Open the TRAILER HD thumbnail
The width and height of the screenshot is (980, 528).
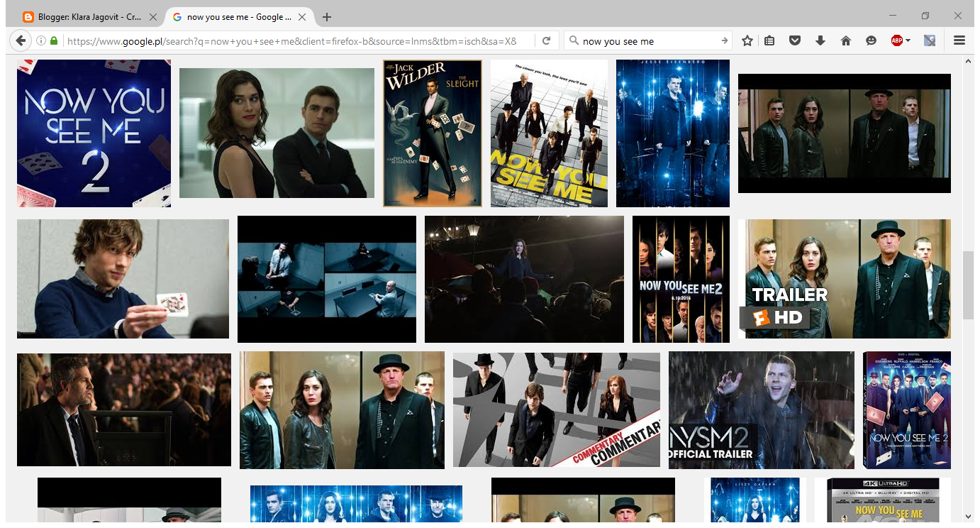click(x=845, y=279)
